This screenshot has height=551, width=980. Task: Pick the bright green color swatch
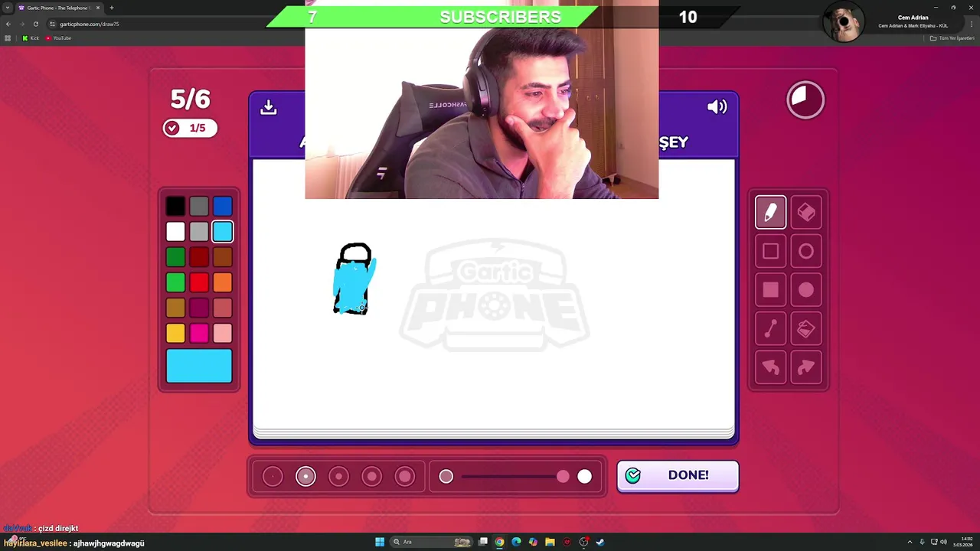click(x=175, y=282)
